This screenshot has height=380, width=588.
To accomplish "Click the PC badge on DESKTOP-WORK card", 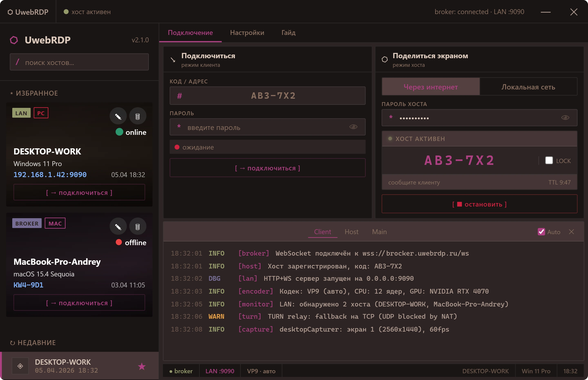I will point(41,113).
